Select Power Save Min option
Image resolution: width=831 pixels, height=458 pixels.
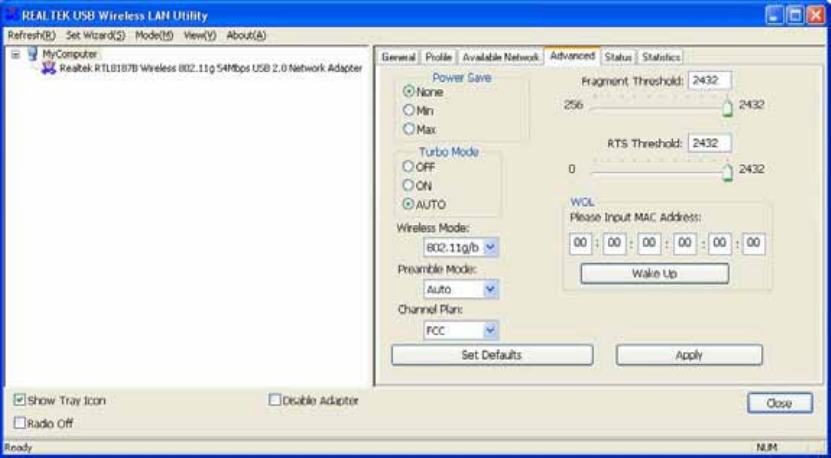click(x=408, y=110)
